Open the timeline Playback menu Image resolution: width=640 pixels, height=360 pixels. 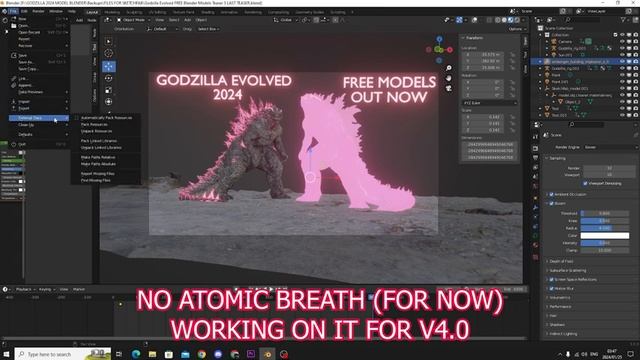[x=24, y=289]
